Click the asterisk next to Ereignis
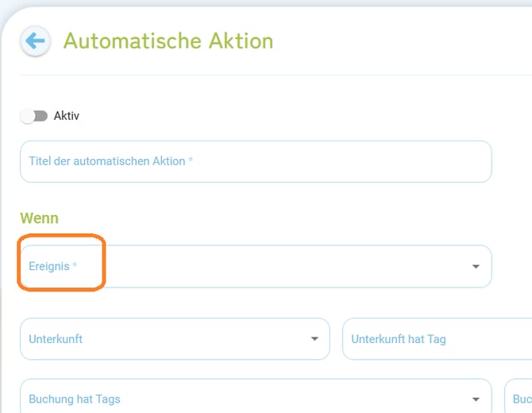 75,266
